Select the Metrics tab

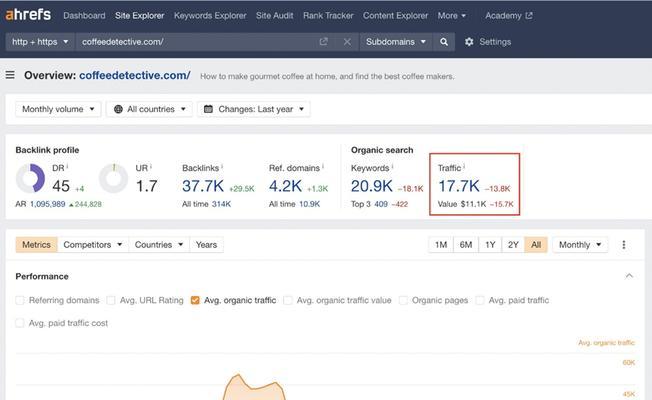click(36, 244)
